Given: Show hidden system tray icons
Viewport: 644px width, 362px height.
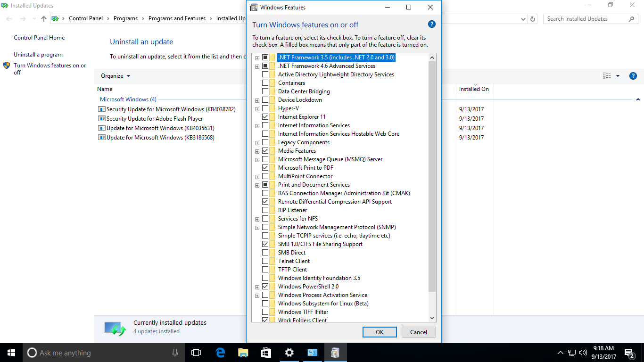Looking at the screenshot, I should [x=561, y=353].
